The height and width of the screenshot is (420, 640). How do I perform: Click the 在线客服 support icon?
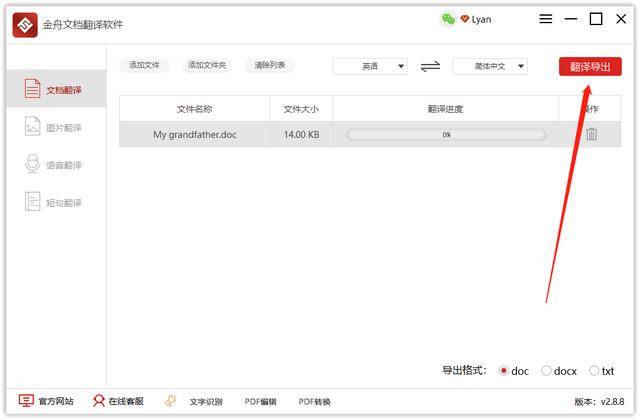(99, 401)
